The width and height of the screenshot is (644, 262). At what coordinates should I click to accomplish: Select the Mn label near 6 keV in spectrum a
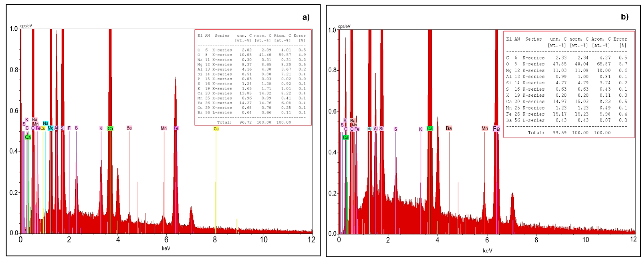[164, 128]
